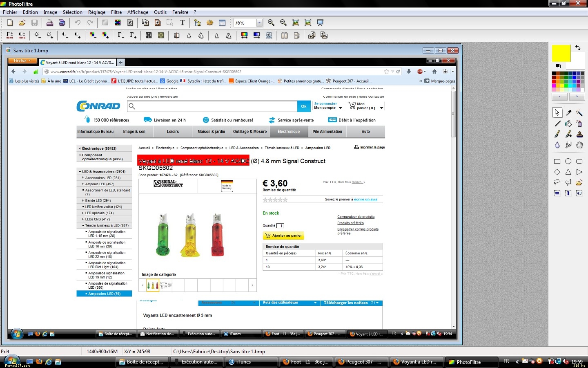
Task: Select the Pipette eyedropper tool
Action: click(568, 112)
